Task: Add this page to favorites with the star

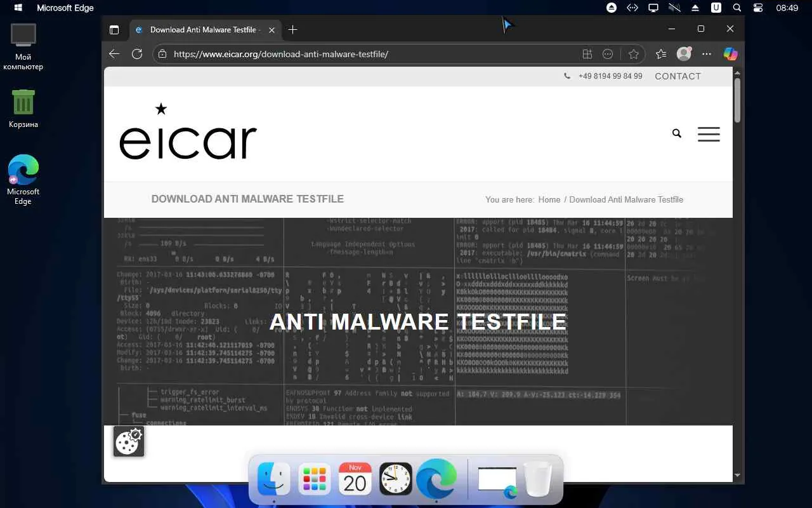Action: [633, 54]
